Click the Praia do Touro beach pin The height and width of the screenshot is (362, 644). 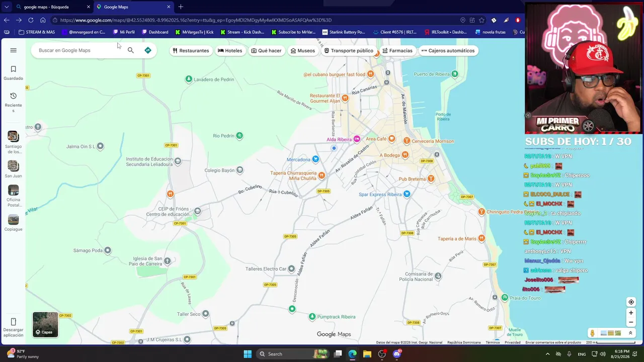tap(505, 298)
